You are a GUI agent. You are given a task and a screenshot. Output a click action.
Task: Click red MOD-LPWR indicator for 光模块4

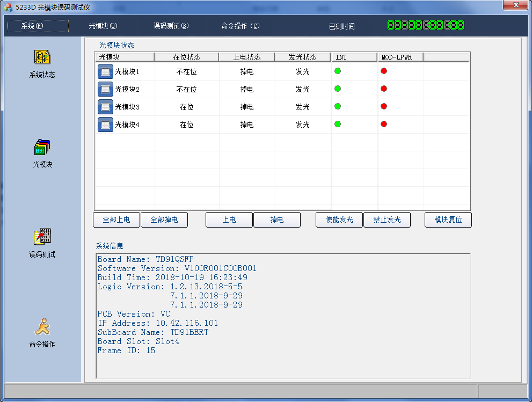click(384, 124)
